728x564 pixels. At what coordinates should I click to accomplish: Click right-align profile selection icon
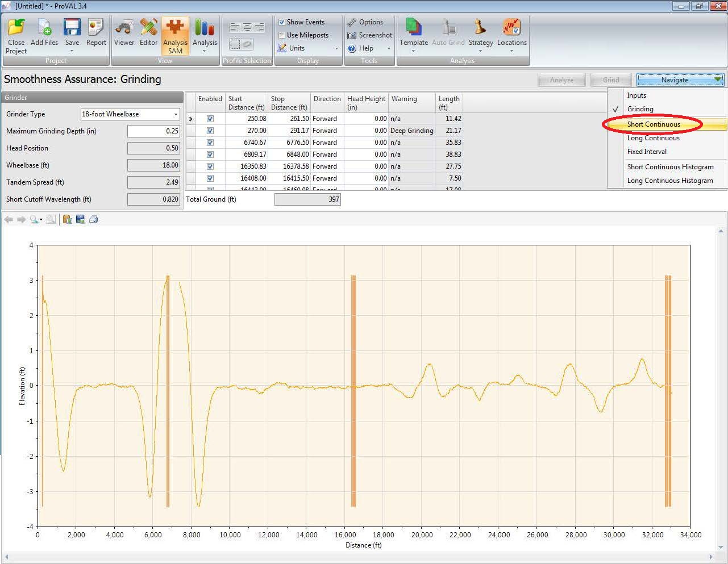click(x=259, y=27)
